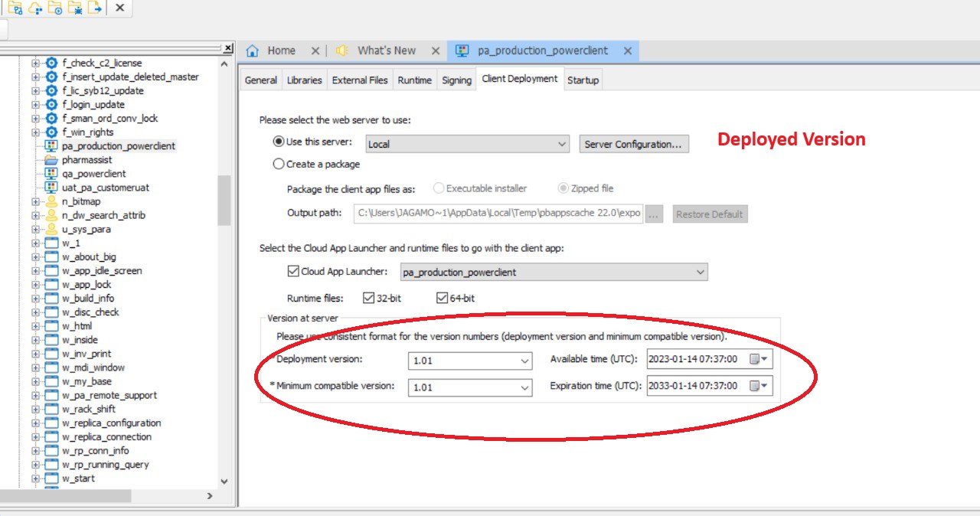This screenshot has width=980, height=516.
Task: Click the cloud upload toolbar icon
Action: click(35, 8)
